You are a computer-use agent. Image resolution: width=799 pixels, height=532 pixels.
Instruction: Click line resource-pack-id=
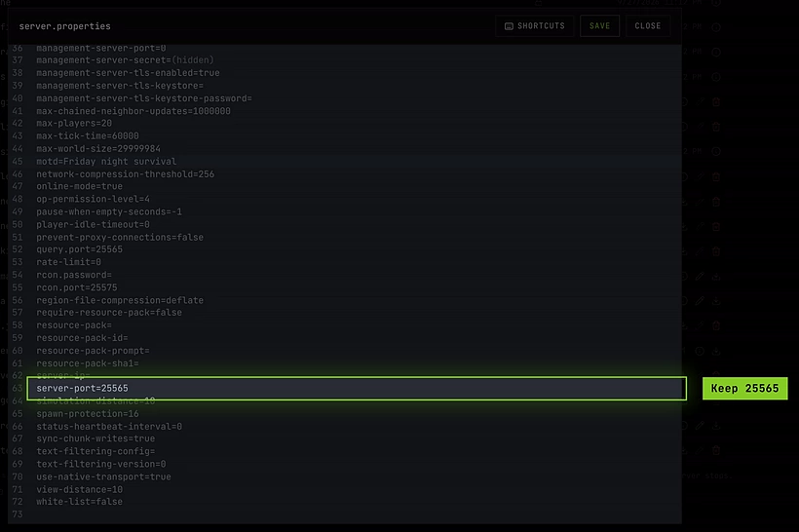click(82, 338)
